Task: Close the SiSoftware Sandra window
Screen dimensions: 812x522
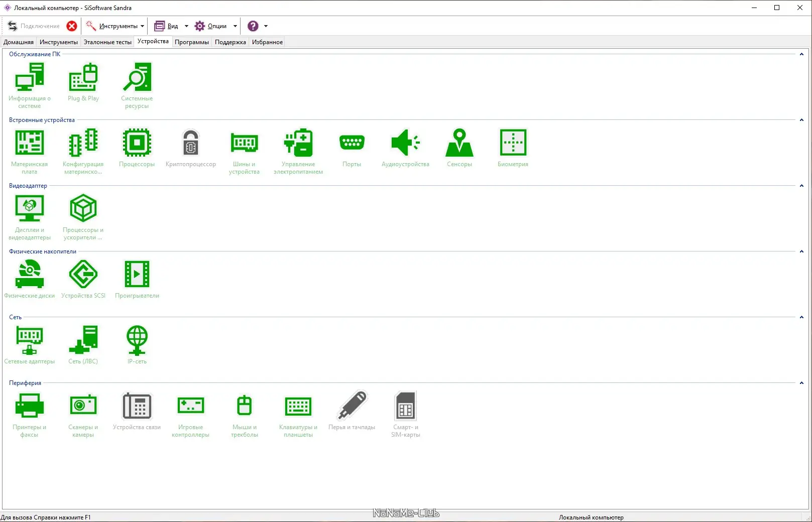Action: [800, 8]
